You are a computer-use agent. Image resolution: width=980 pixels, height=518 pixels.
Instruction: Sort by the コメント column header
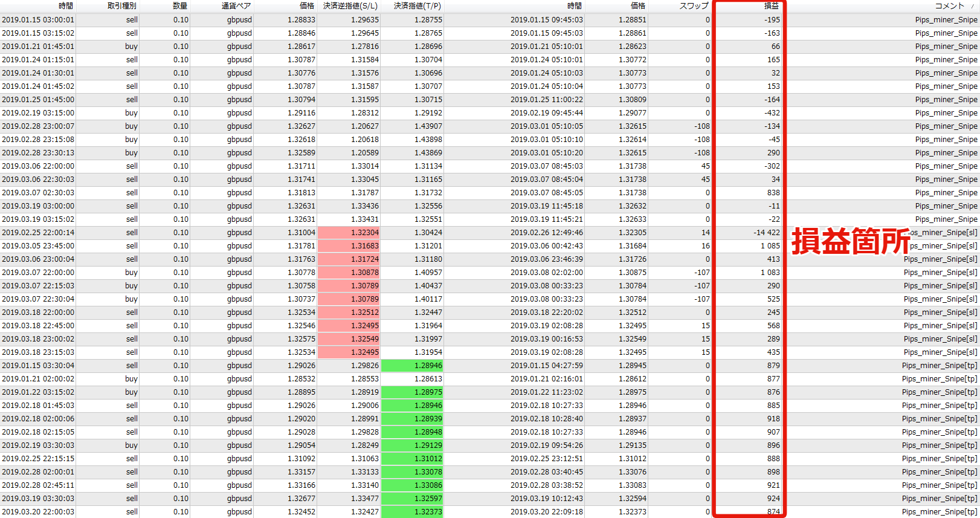(949, 6)
